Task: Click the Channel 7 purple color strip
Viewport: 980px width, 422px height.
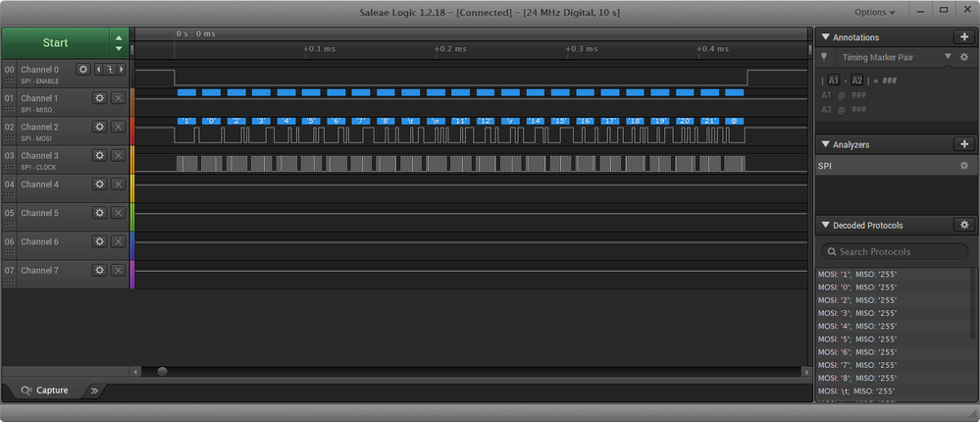Action: point(131,275)
